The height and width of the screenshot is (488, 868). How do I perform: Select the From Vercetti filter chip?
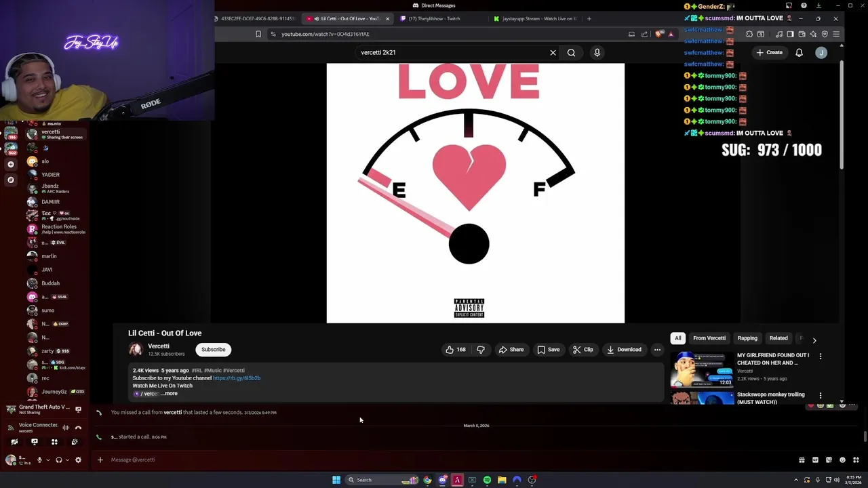(709, 338)
